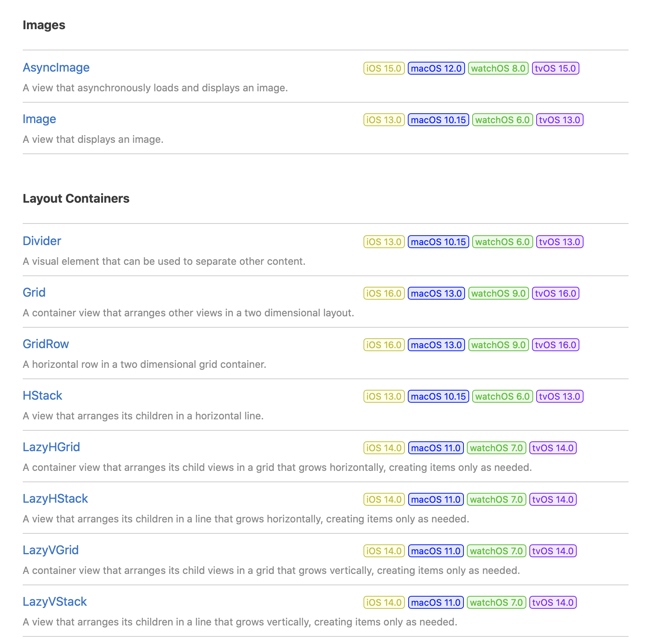Click the iOS 13.0 badge for HStack
Viewport: 646px width, 644px height.
point(384,396)
